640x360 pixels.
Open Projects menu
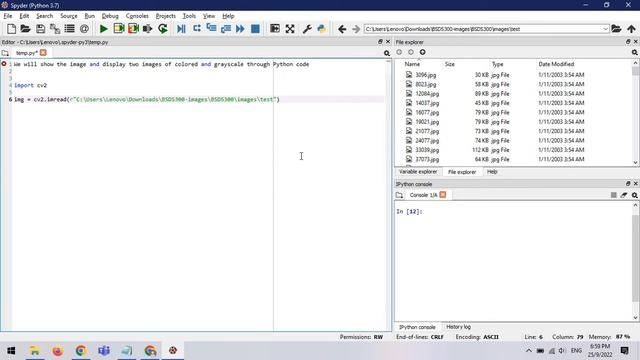click(x=165, y=16)
